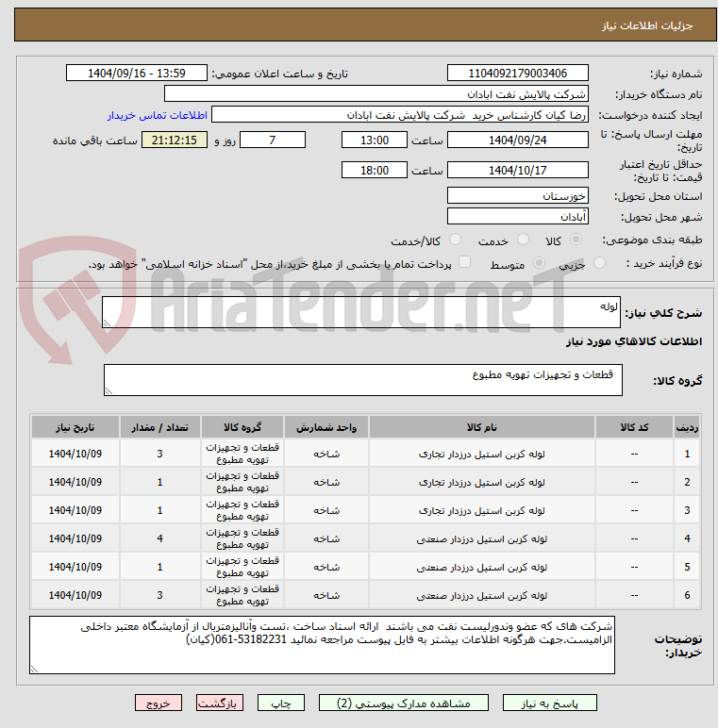Click the پاسخ به نیاز button
Screen dimensions: 718x728
coord(549,703)
